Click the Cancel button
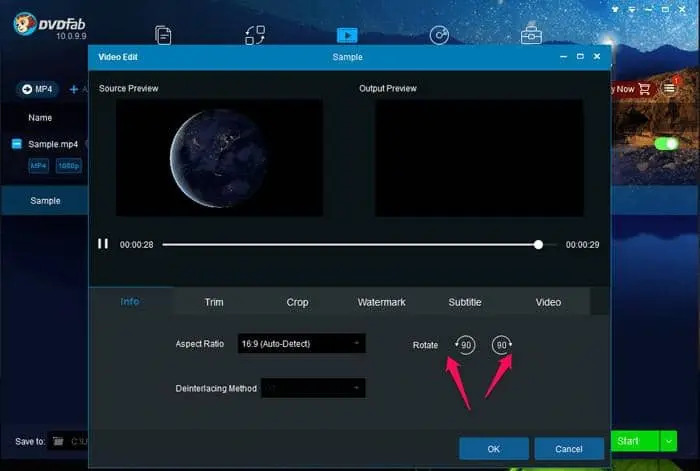 click(x=568, y=449)
